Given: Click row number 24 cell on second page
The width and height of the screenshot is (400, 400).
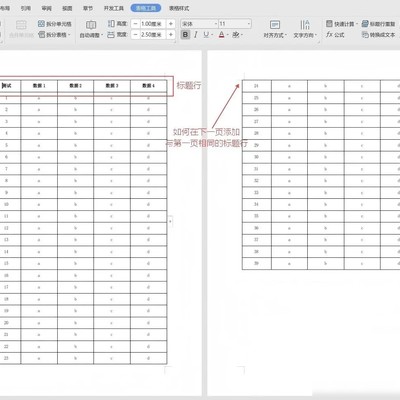Looking at the screenshot, I should pyautogui.click(x=256, y=86).
